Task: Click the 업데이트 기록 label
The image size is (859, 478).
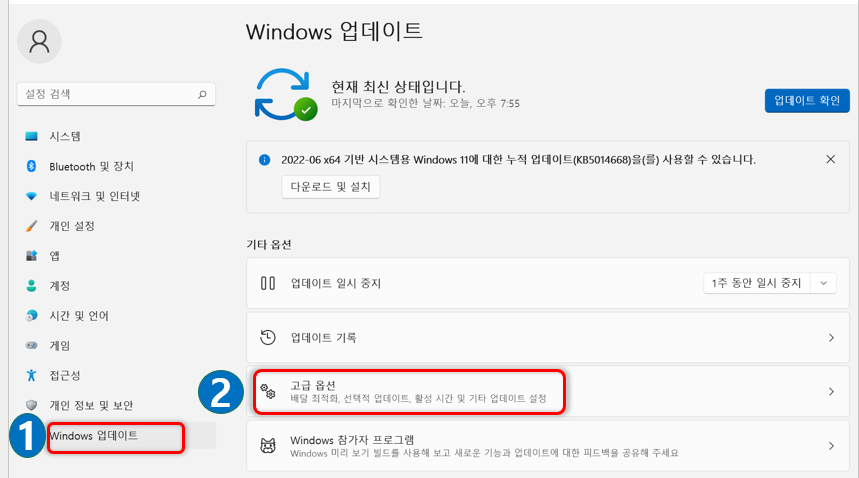Action: 323,337
